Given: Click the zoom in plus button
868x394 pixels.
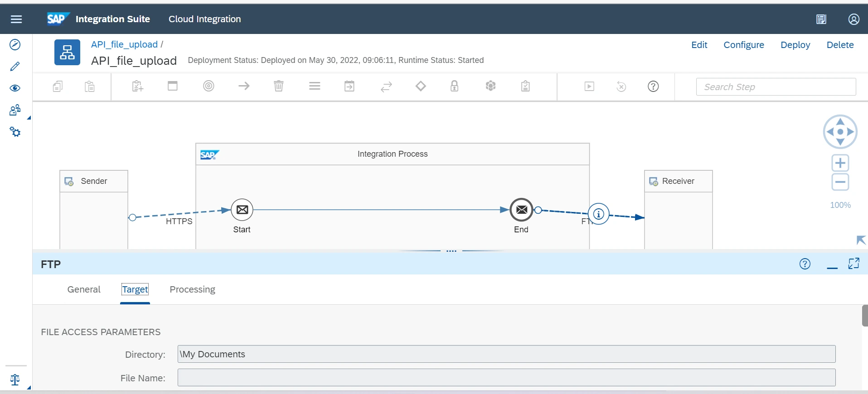Looking at the screenshot, I should (x=840, y=163).
